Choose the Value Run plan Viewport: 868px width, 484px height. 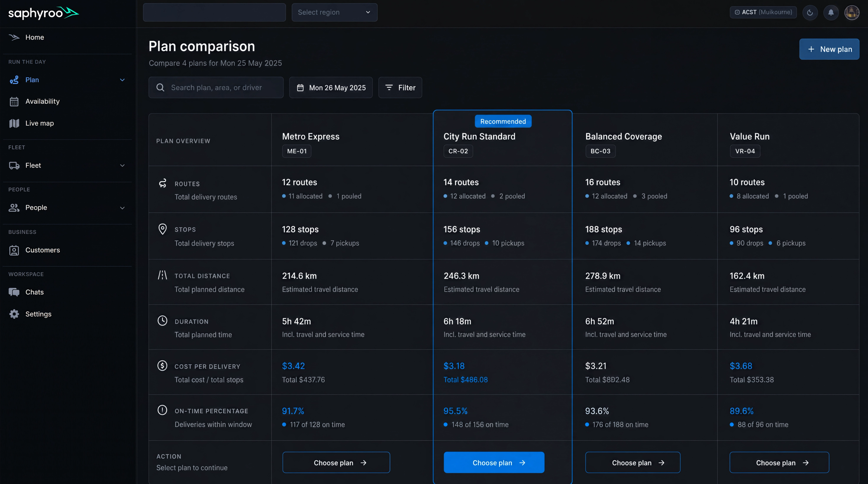(x=779, y=463)
